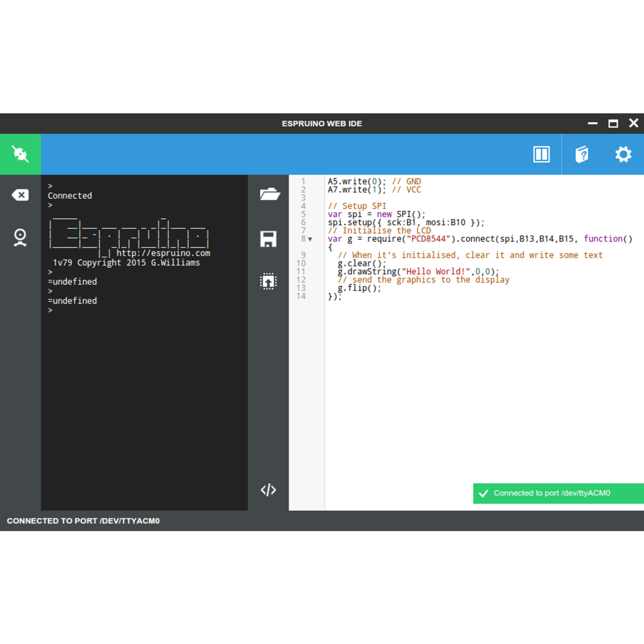This screenshot has width=644, height=644.
Task: Maximize the Espruino Web IDE window
Action: [613, 124]
